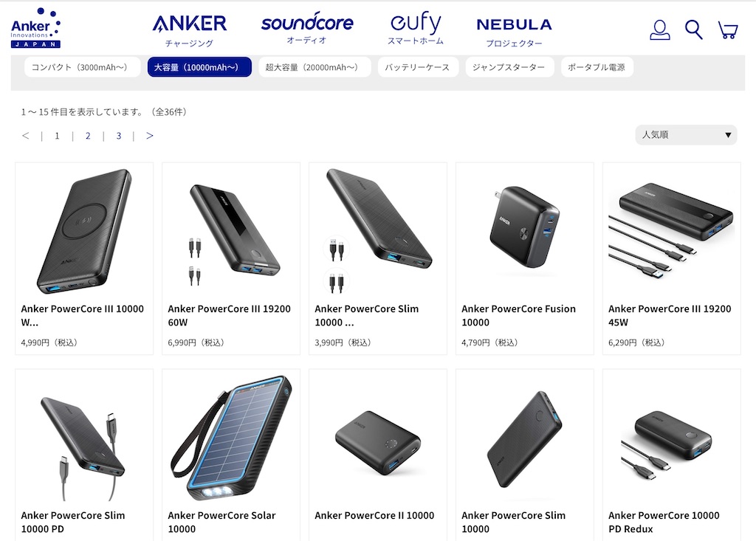Click the Anker Innovations Japan logo

35,28
